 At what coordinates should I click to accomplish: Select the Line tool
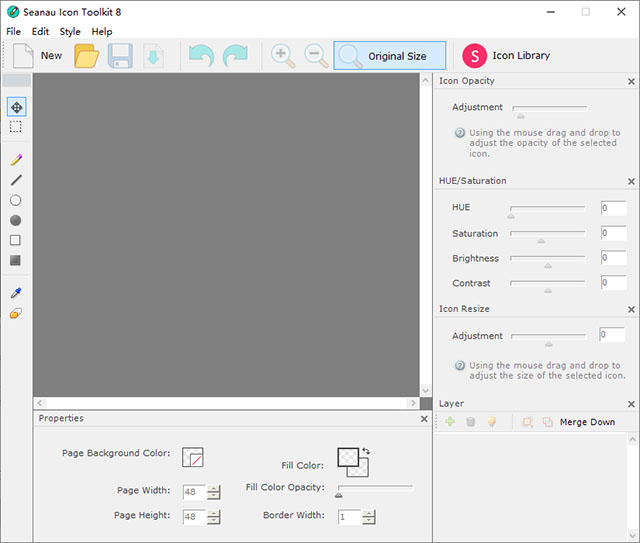[16, 180]
